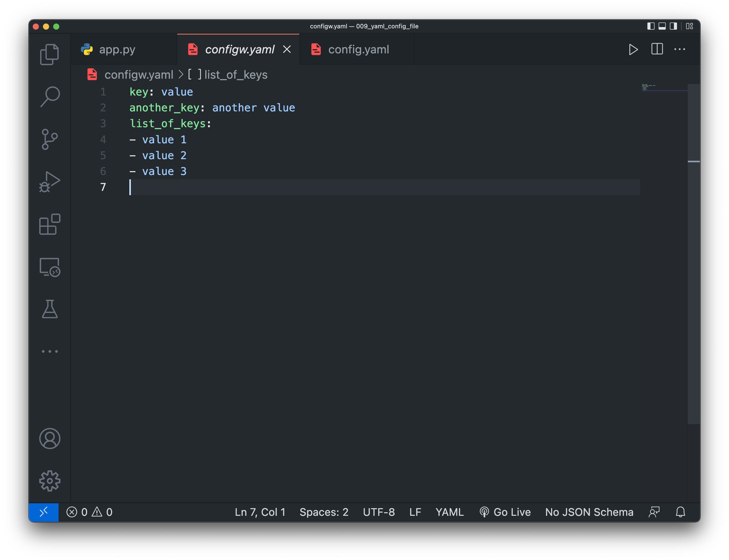Open the Source Control view
This screenshot has height=560, width=729.
[x=50, y=139]
